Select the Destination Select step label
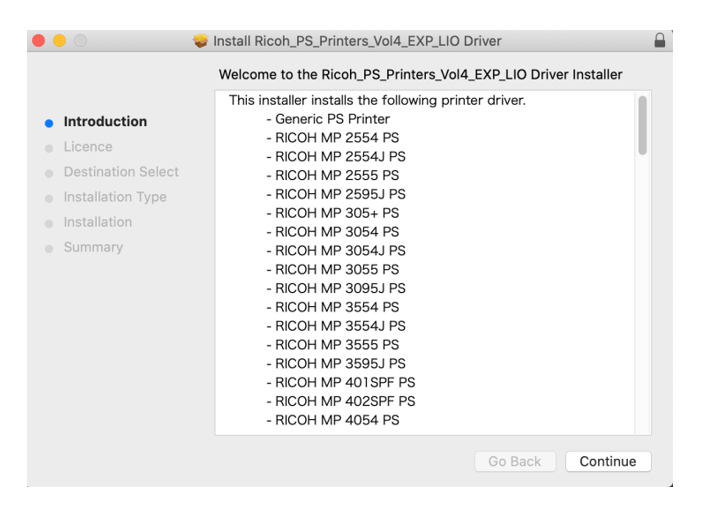Image resolution: width=703 pixels, height=519 pixels. tap(121, 172)
